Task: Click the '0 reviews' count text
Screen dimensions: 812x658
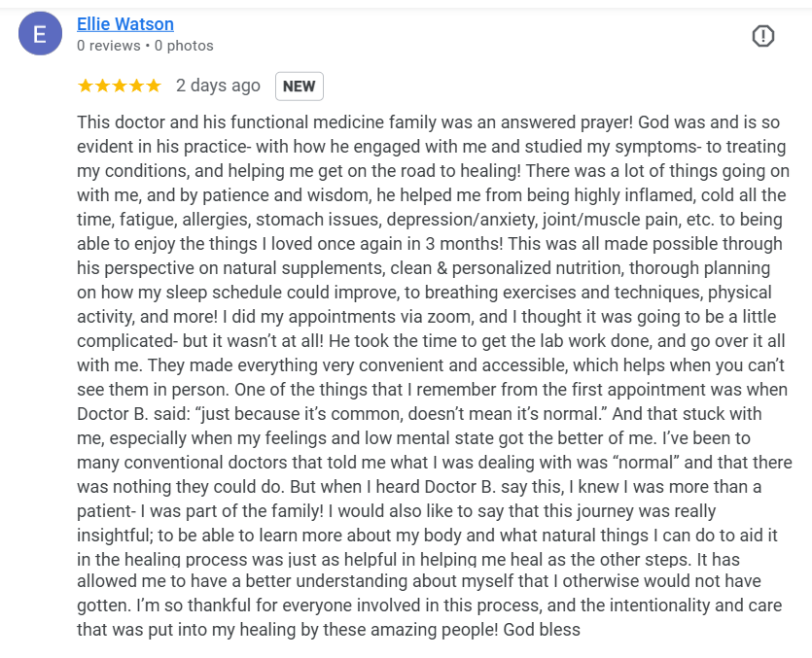Action: coord(108,46)
